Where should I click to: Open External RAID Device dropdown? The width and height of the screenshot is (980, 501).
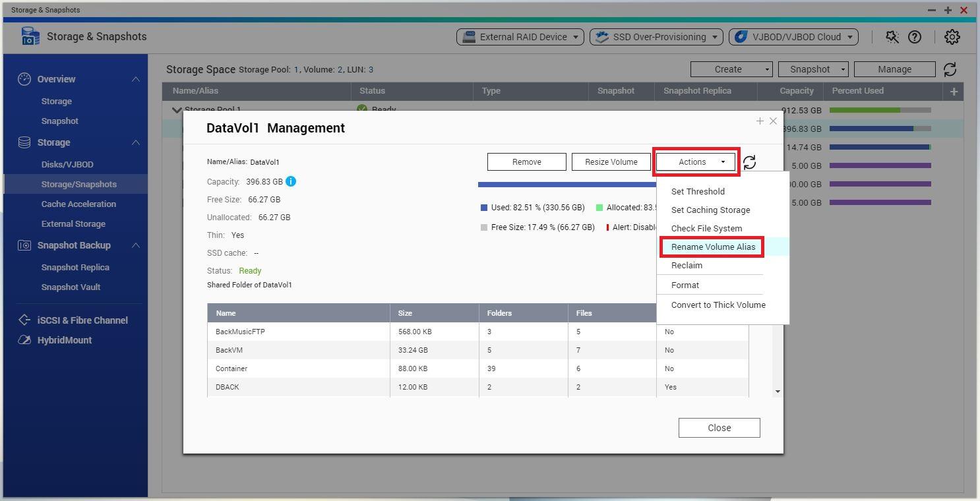click(x=520, y=37)
